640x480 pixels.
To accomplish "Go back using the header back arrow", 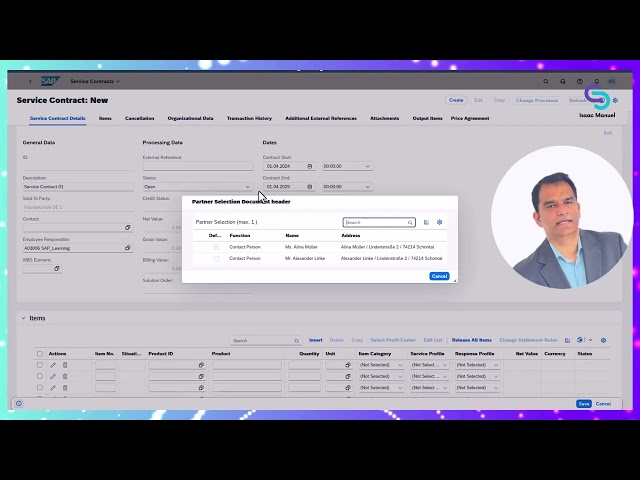I will tap(30, 81).
